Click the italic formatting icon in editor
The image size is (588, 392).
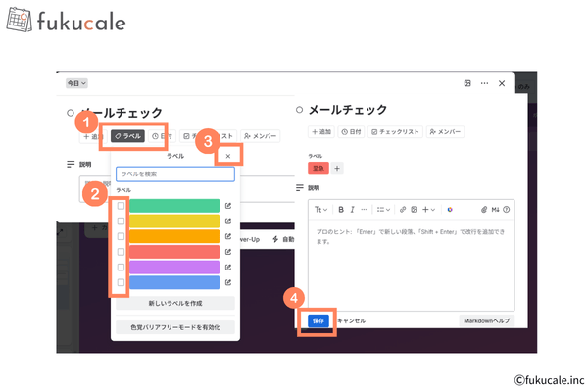coord(352,209)
